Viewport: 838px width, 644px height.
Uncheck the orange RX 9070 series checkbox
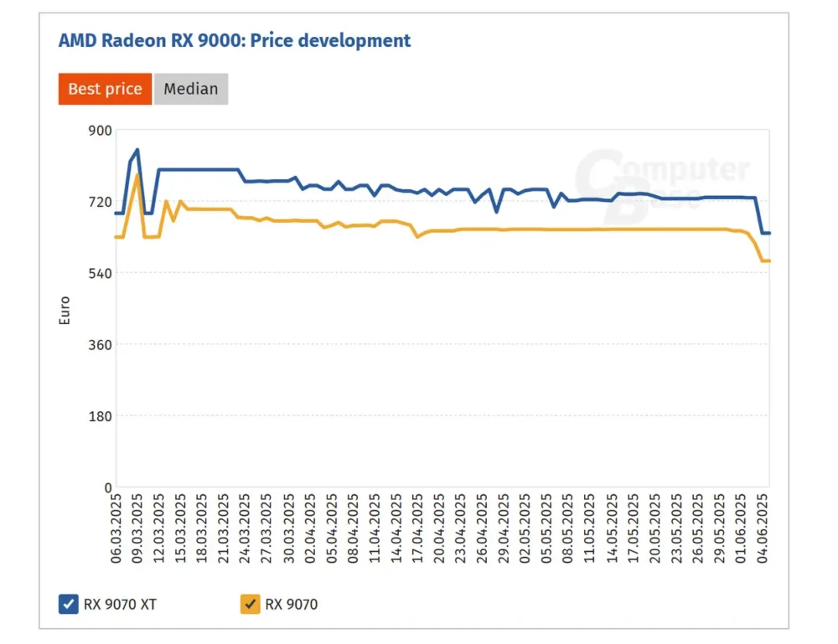click(250, 604)
